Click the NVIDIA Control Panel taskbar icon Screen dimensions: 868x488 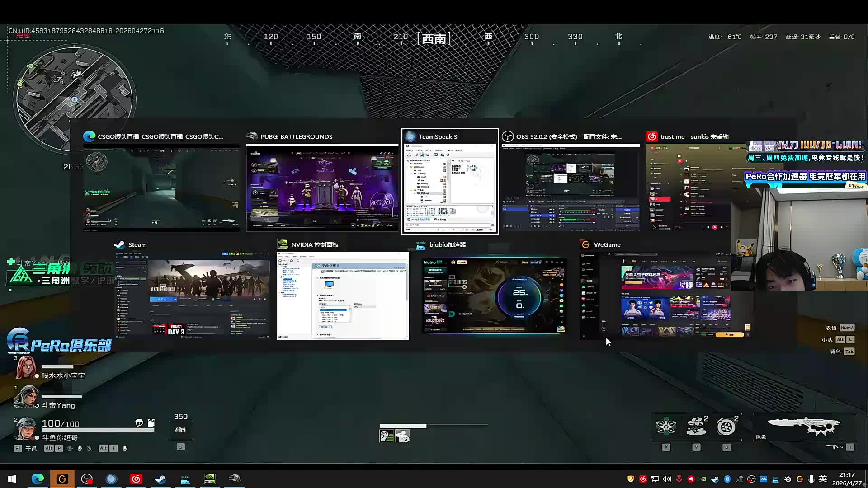pyautogui.click(x=209, y=479)
